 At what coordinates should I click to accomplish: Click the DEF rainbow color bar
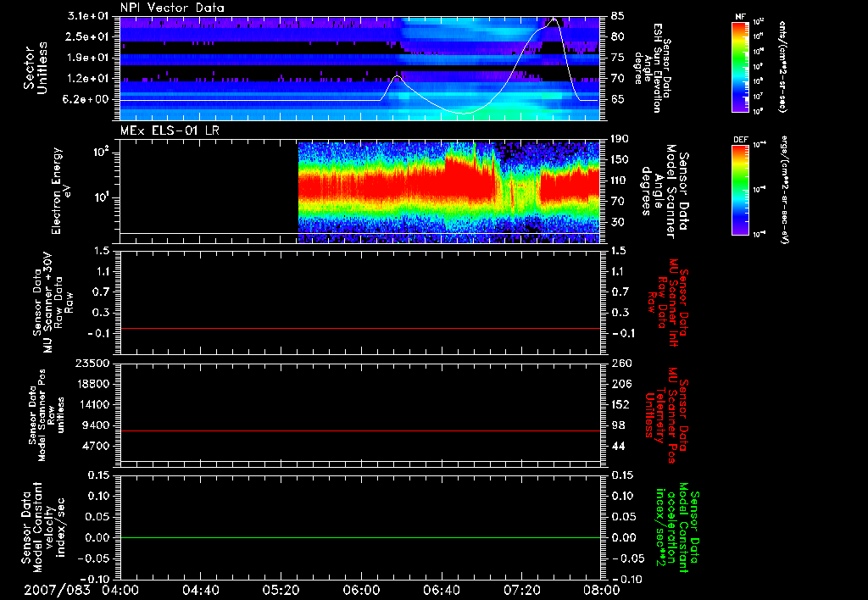tap(740, 190)
